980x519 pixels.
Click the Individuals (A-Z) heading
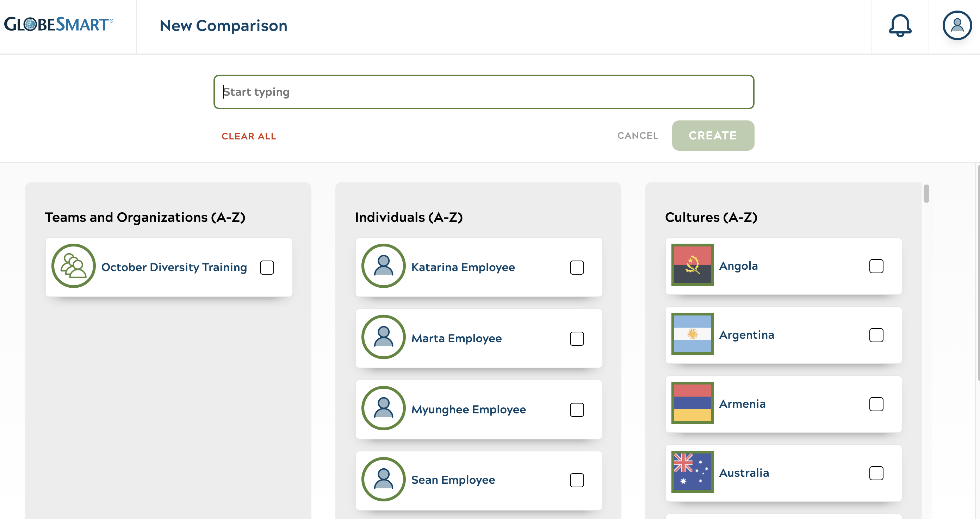(x=409, y=217)
